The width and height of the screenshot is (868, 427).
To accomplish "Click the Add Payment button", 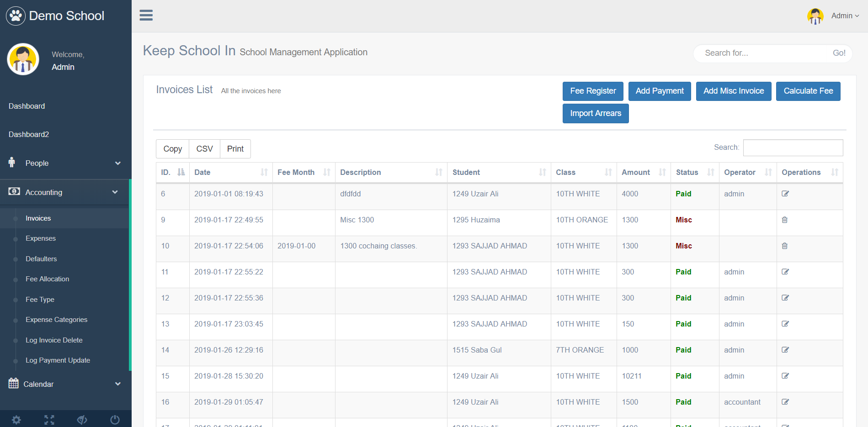I will point(660,91).
